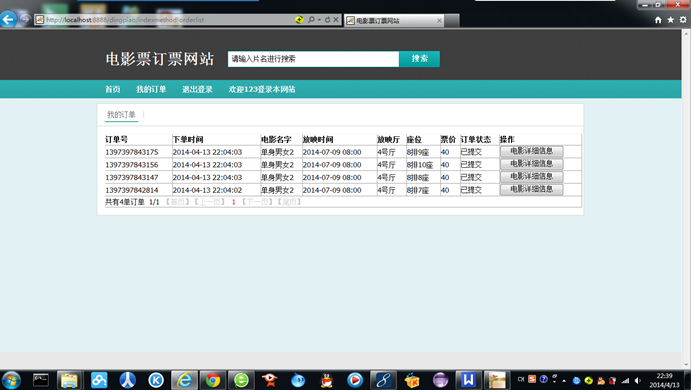Open the address bar autocomplete dropdown arrow
This screenshot has width=693, height=392.
point(319,20)
